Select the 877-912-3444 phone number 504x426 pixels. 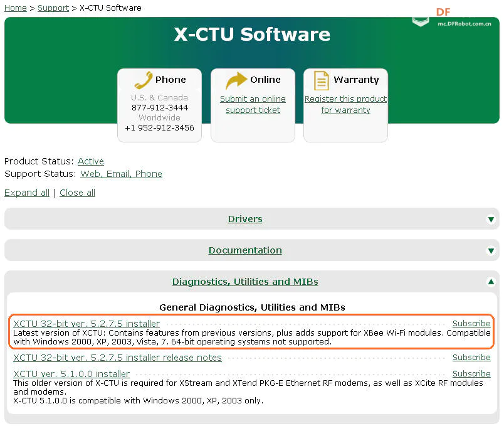coord(160,107)
